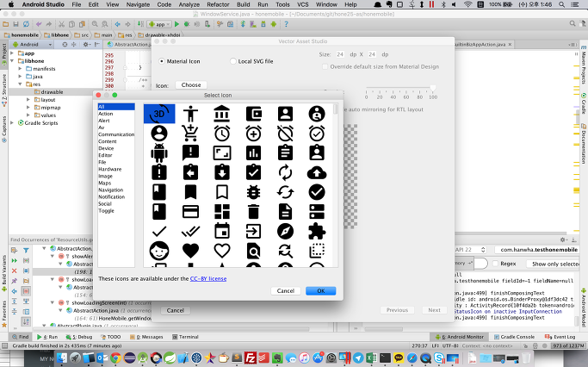Select the aspect ratio icon
This screenshot has width=588, height=367.
pos(222,152)
